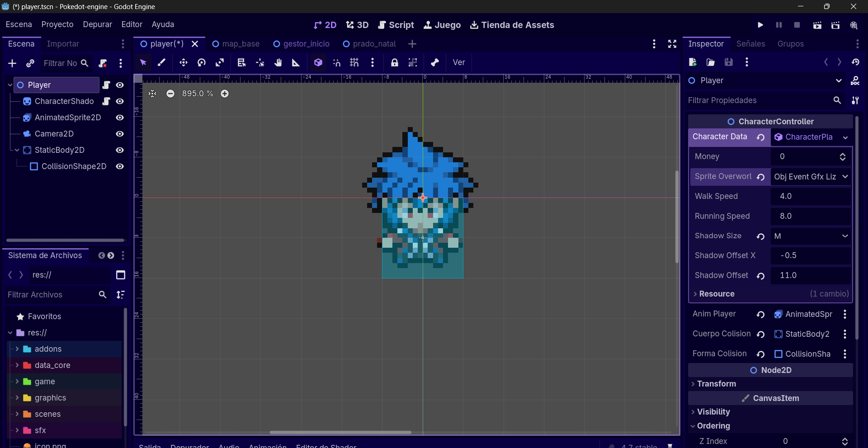This screenshot has width=868, height=448.
Task: Switch to the gestor_inicio scene tab
Action: tap(301, 44)
